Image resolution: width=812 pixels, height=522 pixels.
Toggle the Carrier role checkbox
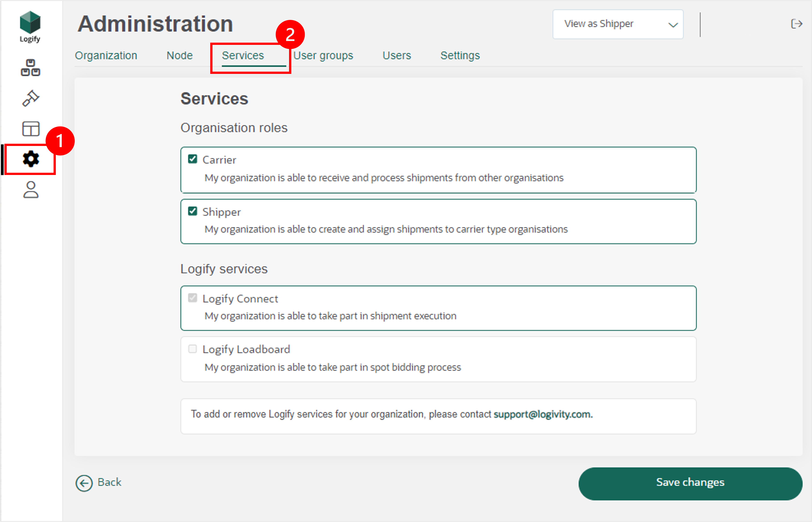[192, 159]
